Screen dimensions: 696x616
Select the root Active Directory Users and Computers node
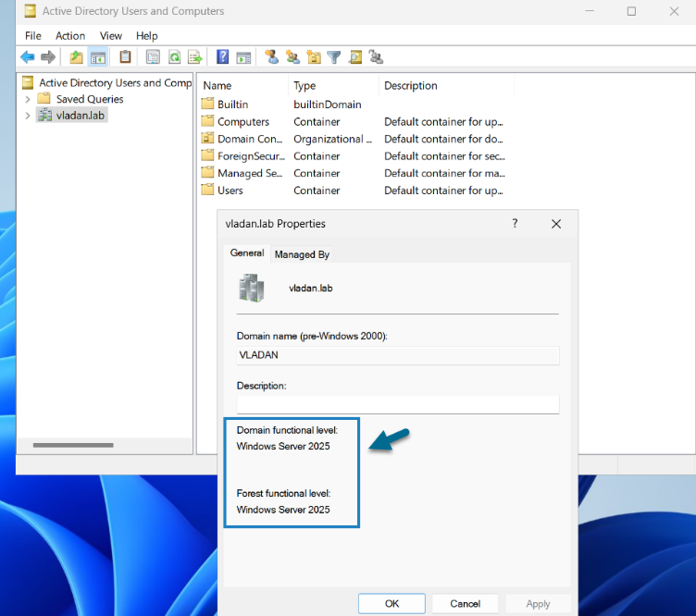[x=116, y=83]
